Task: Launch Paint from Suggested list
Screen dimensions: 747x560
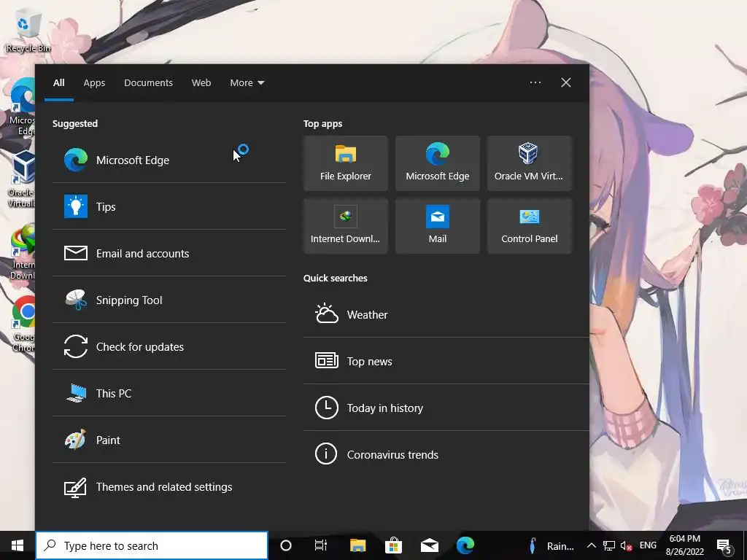Action: (x=169, y=440)
